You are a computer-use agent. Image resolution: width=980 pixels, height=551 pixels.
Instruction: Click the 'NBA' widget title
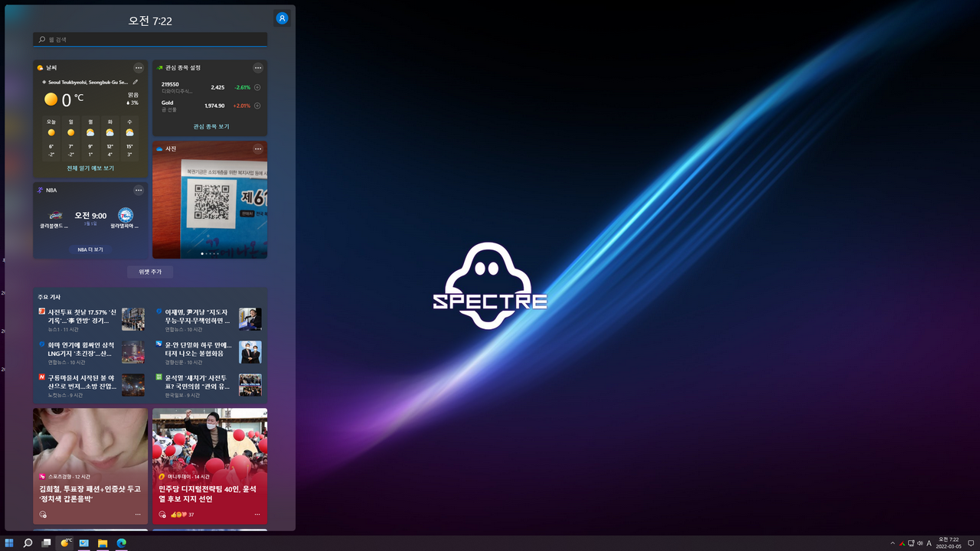coord(51,190)
